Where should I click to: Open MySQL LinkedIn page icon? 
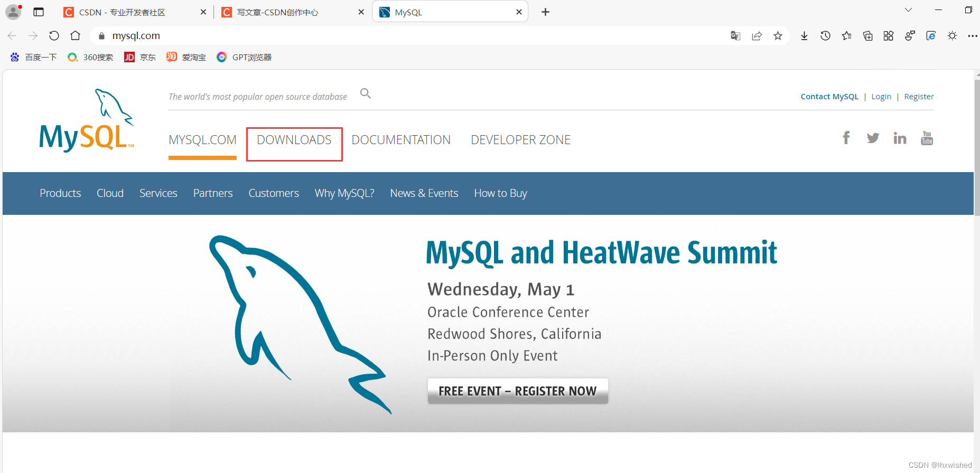pyautogui.click(x=900, y=138)
